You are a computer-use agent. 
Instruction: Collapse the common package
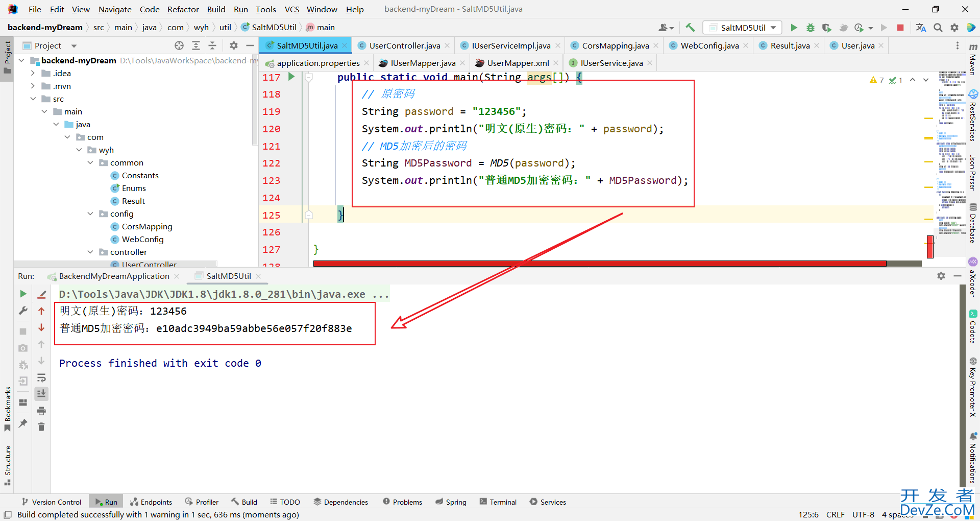click(x=90, y=162)
